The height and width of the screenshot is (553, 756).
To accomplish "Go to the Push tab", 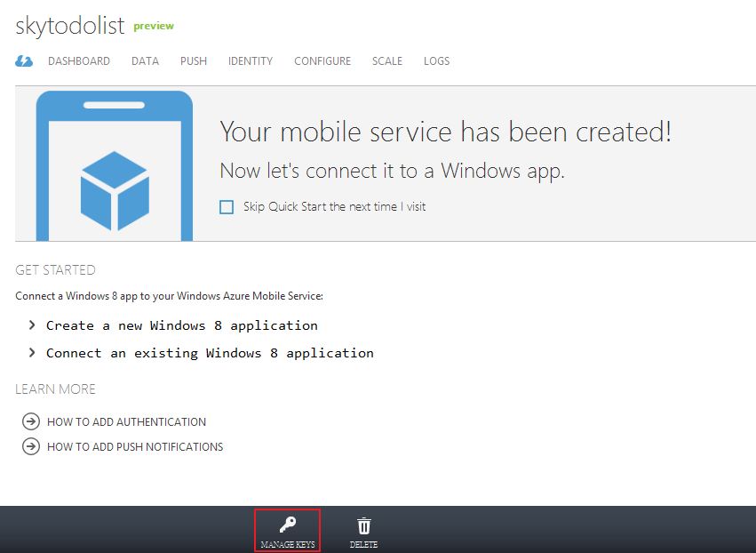I will (x=194, y=61).
